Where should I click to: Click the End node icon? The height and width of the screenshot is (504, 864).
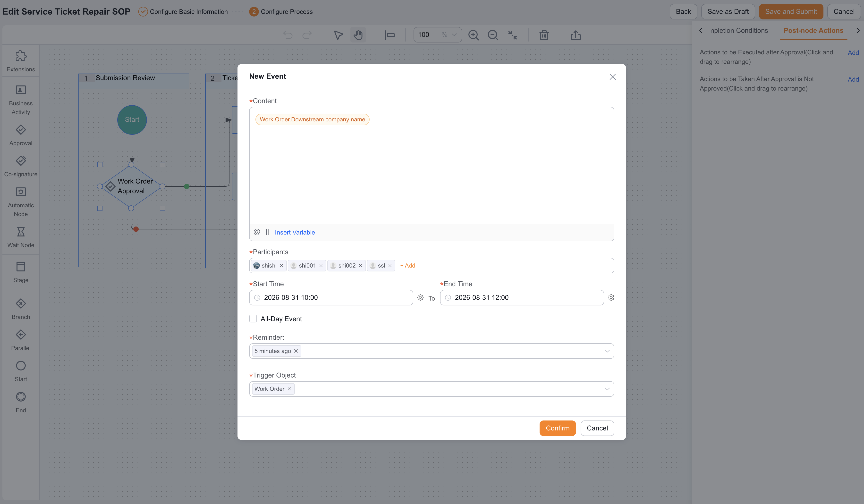(x=21, y=397)
